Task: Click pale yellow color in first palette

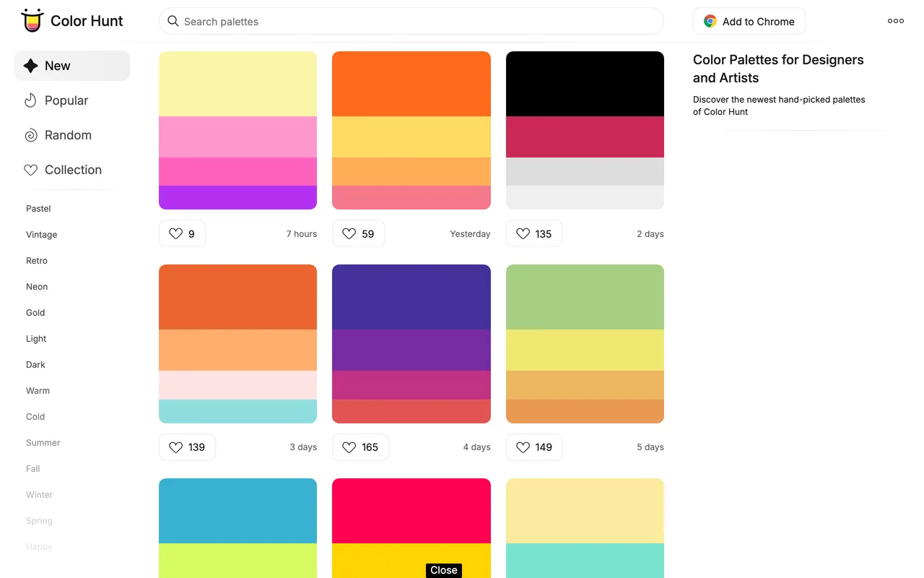Action: click(237, 84)
